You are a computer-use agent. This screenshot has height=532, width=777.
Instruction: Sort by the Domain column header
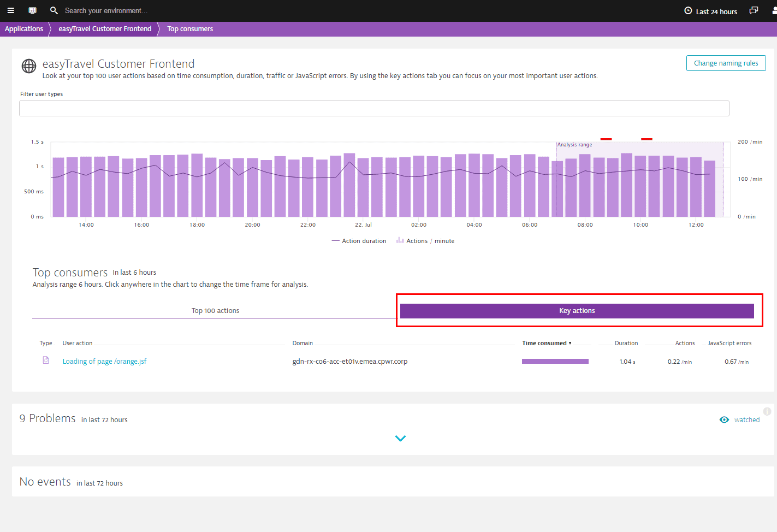click(303, 343)
